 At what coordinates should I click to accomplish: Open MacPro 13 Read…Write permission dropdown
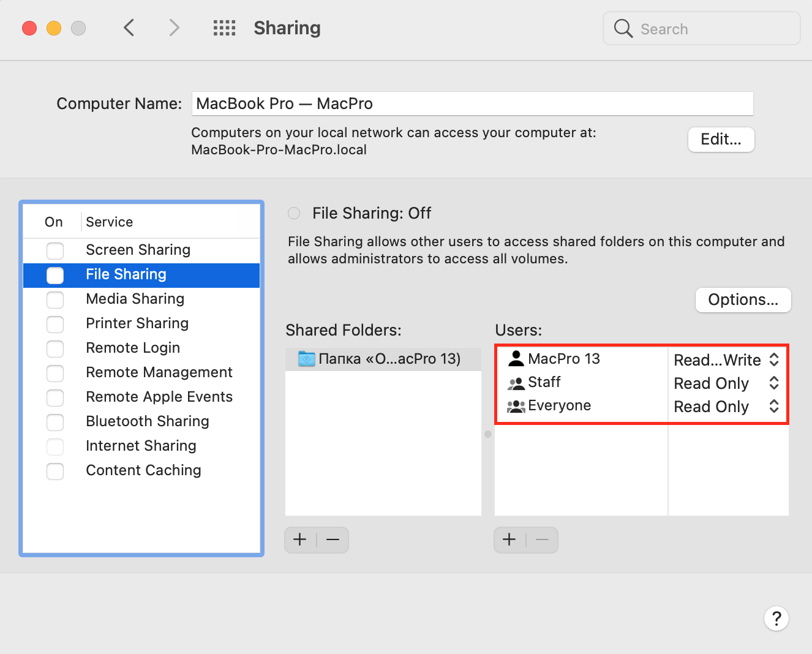(x=727, y=360)
